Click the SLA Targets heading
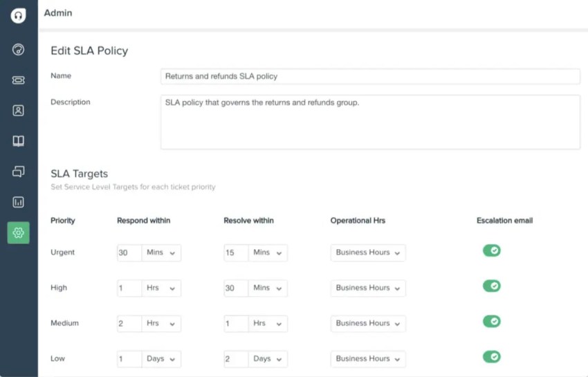Screen dimensions: 588x377 79,174
